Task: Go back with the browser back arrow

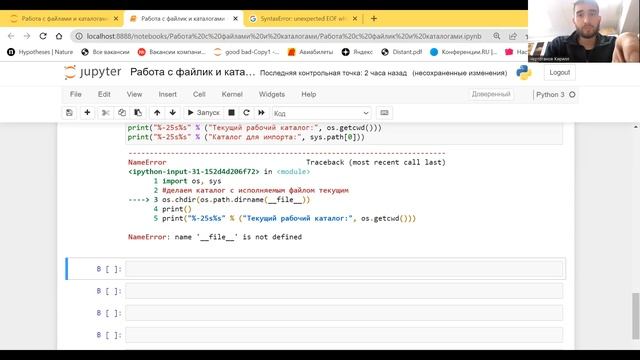Action: (x=11, y=36)
